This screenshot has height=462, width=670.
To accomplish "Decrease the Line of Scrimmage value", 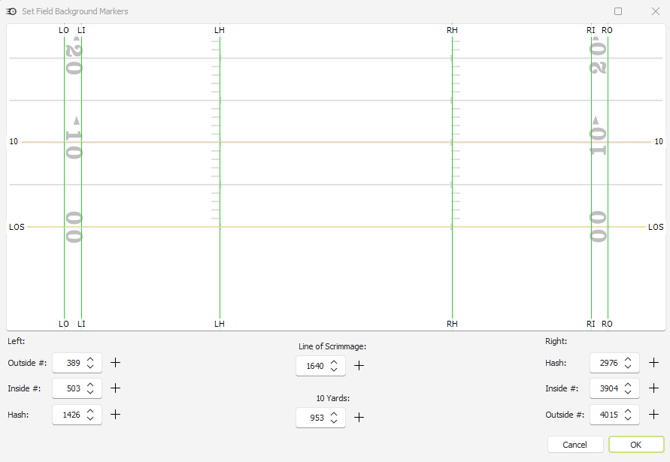I will (x=334, y=369).
